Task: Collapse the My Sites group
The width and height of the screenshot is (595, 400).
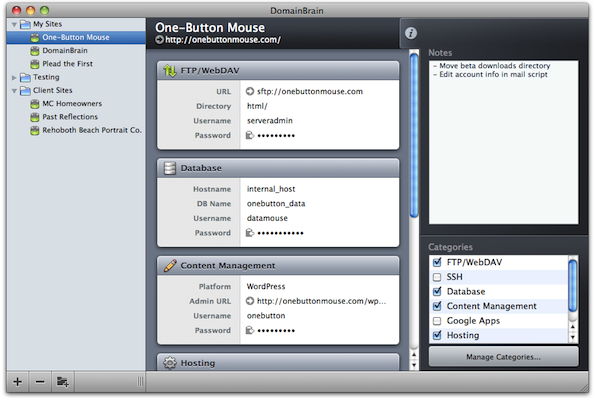Action: [14, 25]
